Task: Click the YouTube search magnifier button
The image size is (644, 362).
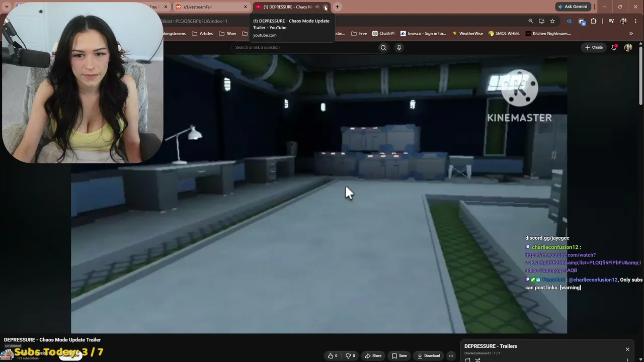Action: click(x=383, y=48)
